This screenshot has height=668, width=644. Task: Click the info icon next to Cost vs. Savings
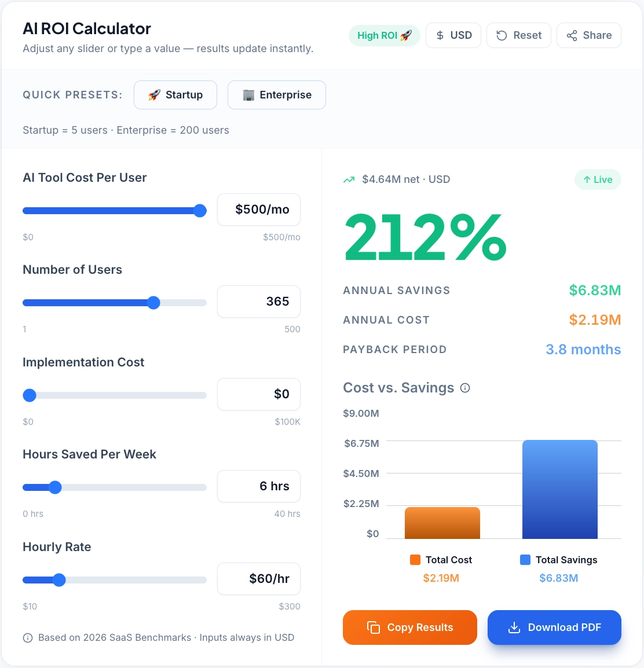[465, 388]
